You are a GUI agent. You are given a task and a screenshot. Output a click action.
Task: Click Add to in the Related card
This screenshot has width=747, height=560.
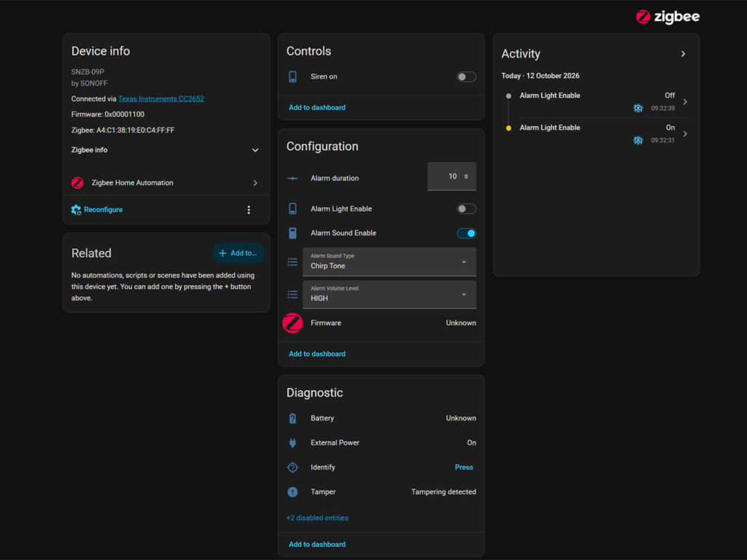point(239,253)
